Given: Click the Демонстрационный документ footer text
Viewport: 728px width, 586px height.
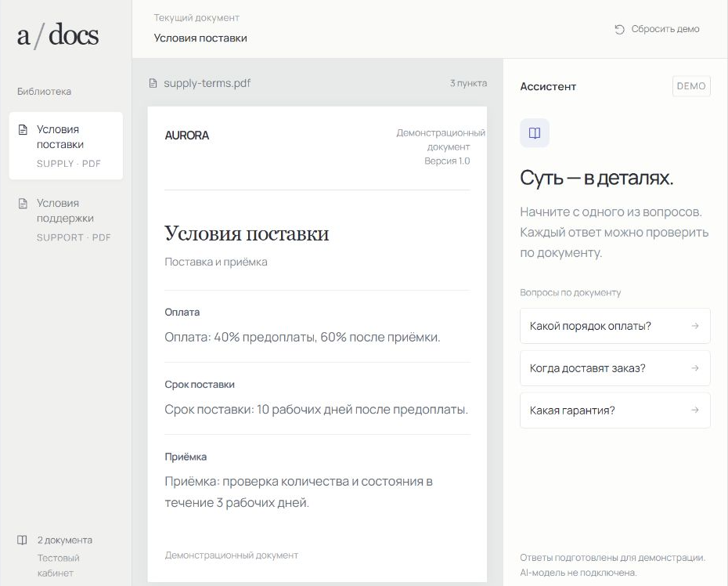Looking at the screenshot, I should coord(231,555).
